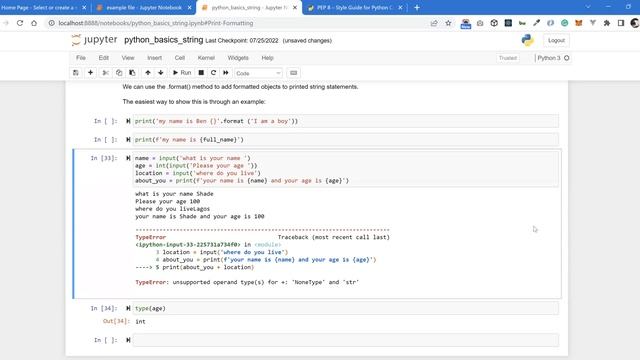This screenshot has height=360, width=640.
Task: Reload the page
Action: [x=20, y=23]
